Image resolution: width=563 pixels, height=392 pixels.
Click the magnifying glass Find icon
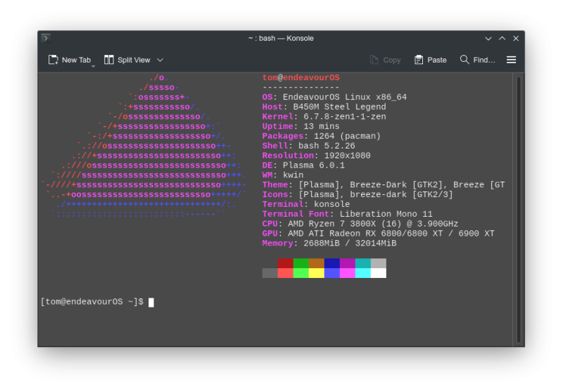coord(464,60)
